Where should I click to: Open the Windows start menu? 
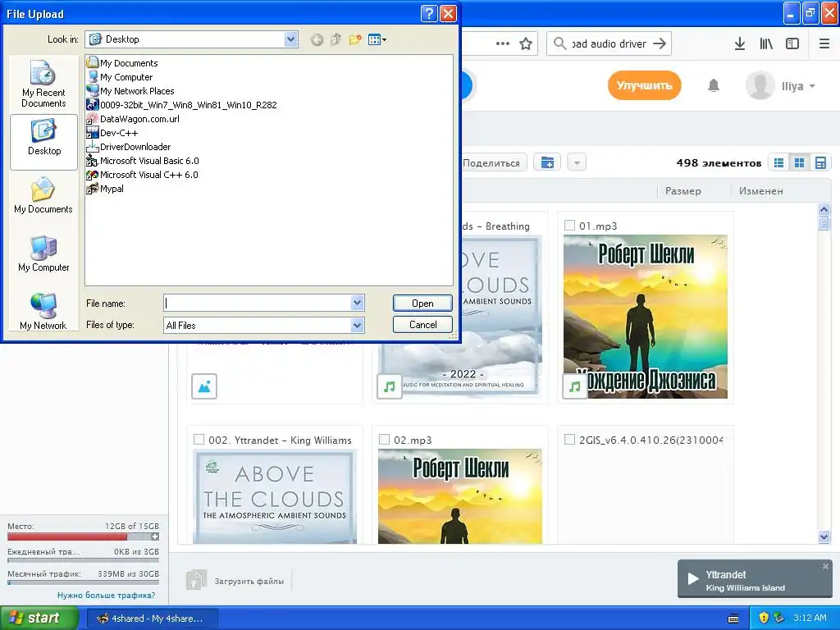click(x=39, y=619)
